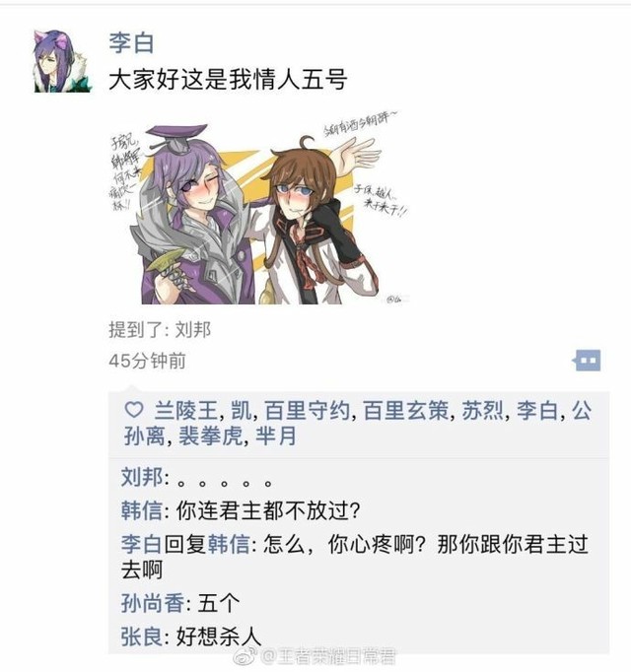Tap the heart icon in likes list
The height and width of the screenshot is (672, 631).
133,410
